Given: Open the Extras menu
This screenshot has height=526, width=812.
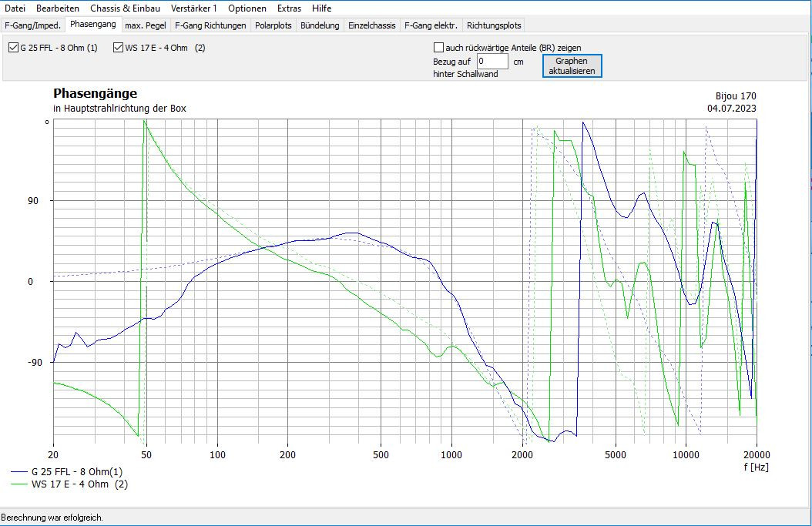Looking at the screenshot, I should point(289,8).
